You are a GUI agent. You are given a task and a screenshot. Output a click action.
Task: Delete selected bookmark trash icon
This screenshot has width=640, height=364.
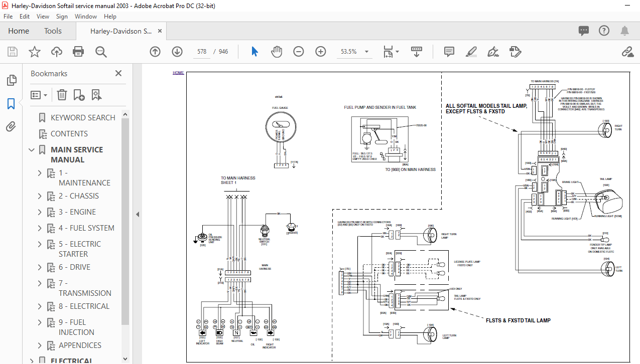(x=62, y=95)
